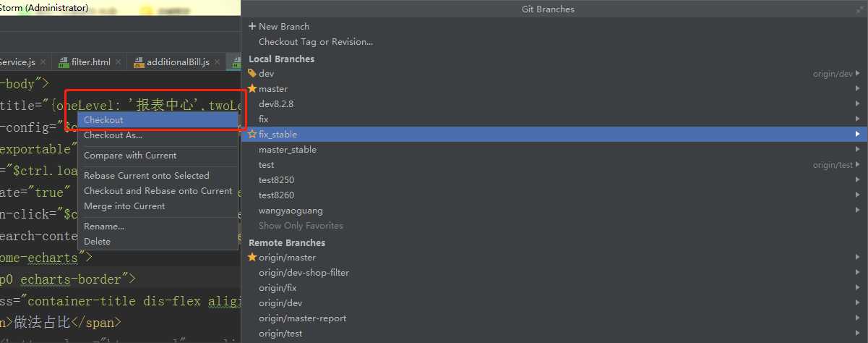The height and width of the screenshot is (343, 868).
Task: Click the tag icon beside dev branch
Action: click(x=252, y=73)
